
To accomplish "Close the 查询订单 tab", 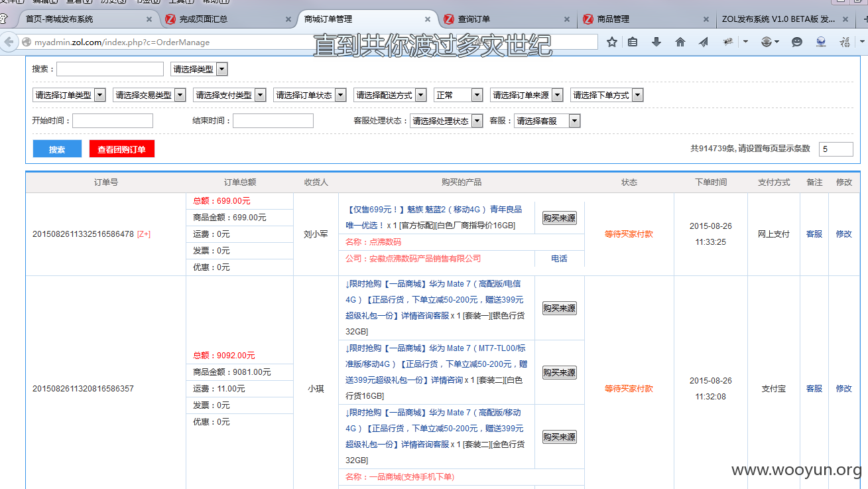I will pos(567,19).
